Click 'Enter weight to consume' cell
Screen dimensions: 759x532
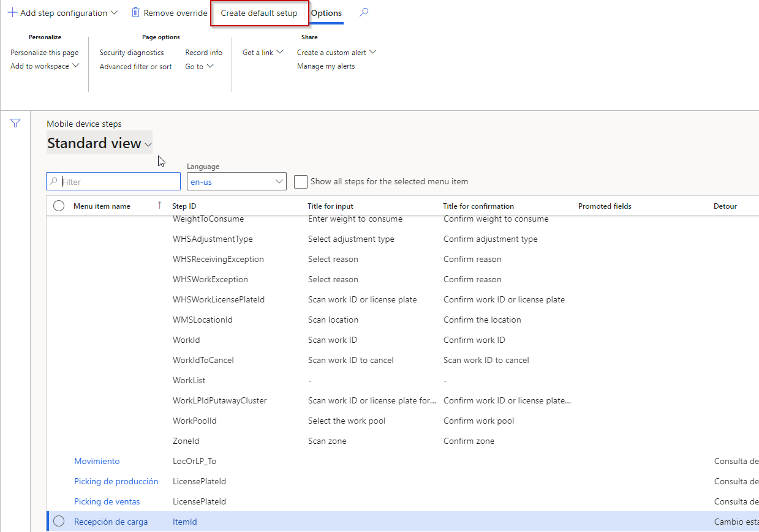pyautogui.click(x=355, y=219)
